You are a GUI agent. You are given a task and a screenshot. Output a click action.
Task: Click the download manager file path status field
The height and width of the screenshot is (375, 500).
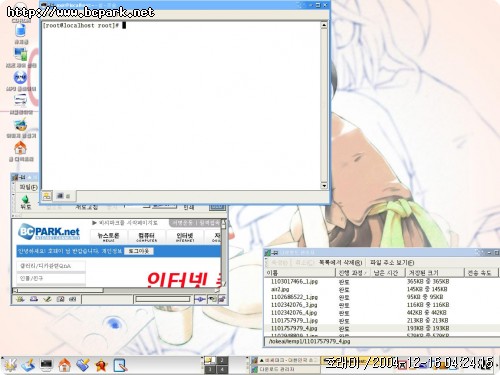click(382, 342)
